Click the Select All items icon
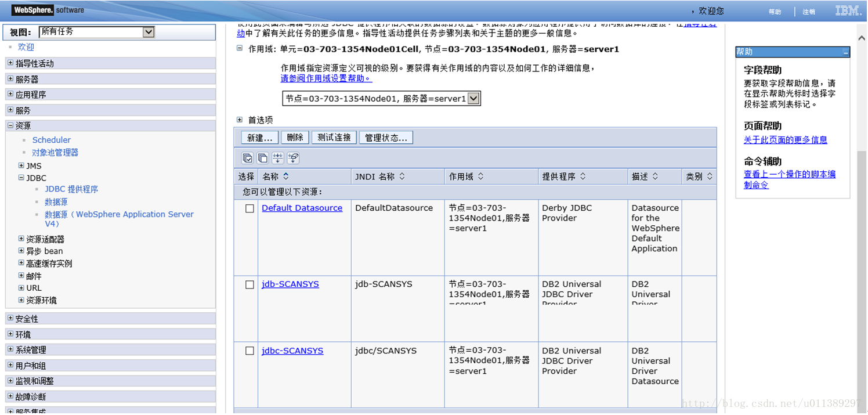The image size is (868, 415). (248, 158)
